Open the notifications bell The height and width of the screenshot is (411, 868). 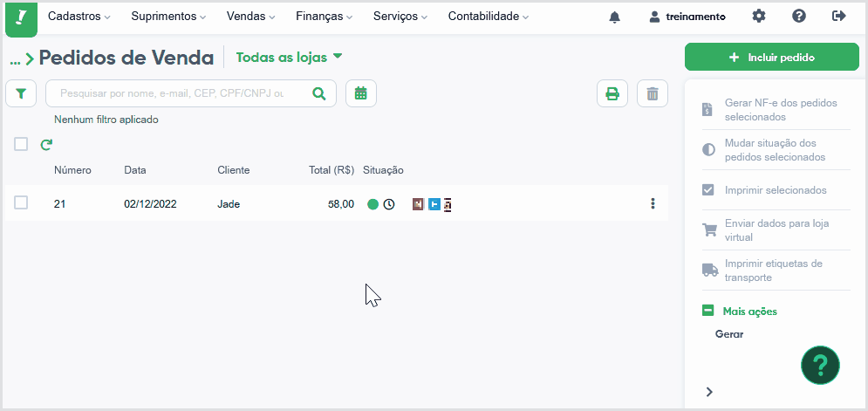(x=614, y=17)
